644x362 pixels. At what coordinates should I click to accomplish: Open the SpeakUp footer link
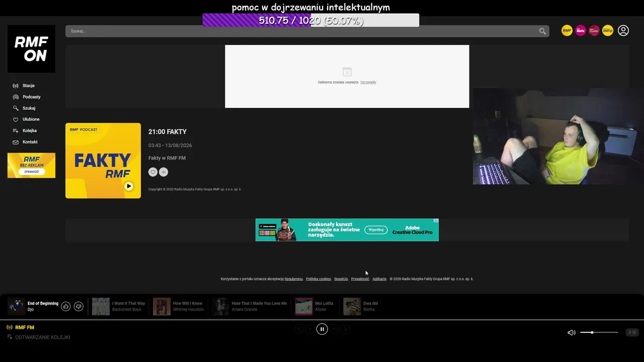click(x=341, y=279)
